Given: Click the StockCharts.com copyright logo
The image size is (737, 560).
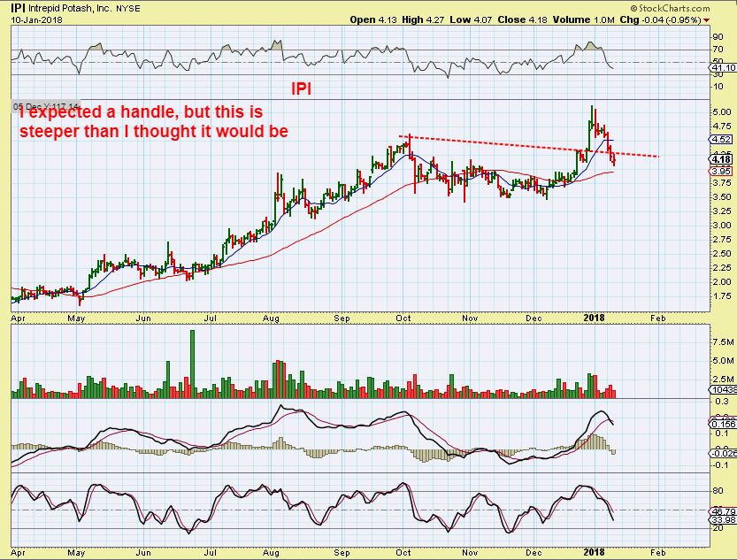Looking at the screenshot, I should [x=670, y=8].
